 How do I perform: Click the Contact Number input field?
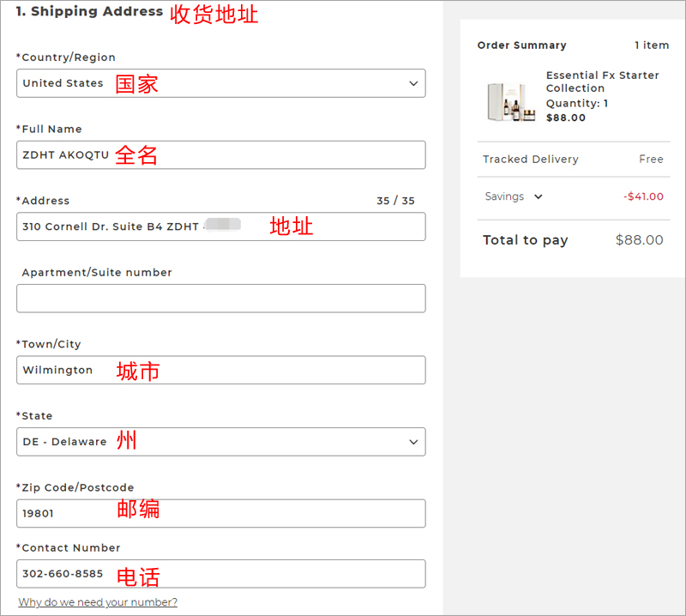click(x=220, y=573)
